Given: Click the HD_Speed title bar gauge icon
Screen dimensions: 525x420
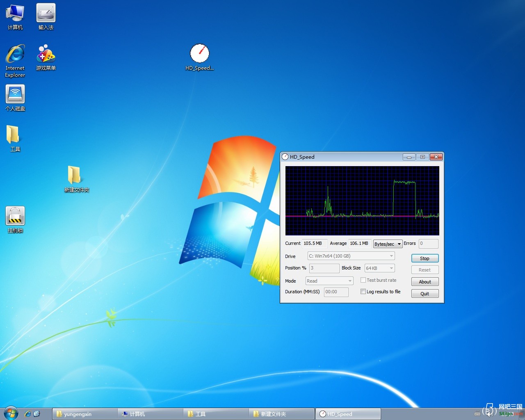Looking at the screenshot, I should click(285, 157).
